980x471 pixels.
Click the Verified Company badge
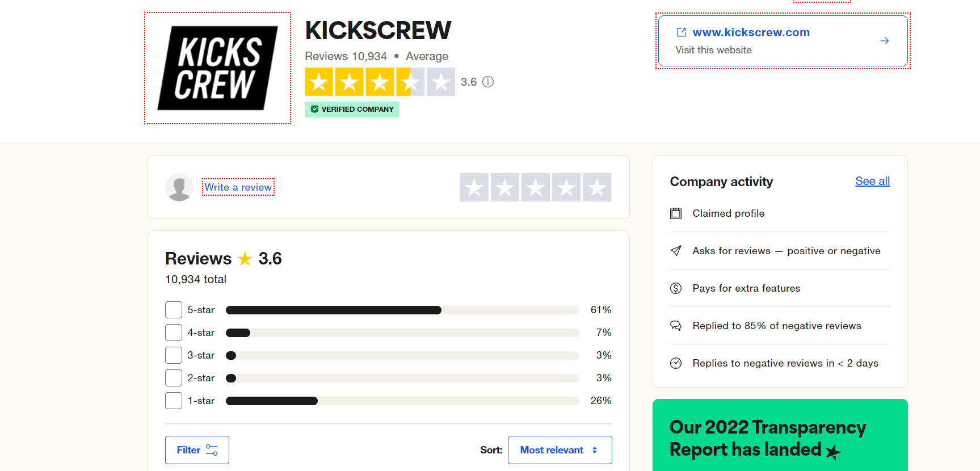coord(352,109)
